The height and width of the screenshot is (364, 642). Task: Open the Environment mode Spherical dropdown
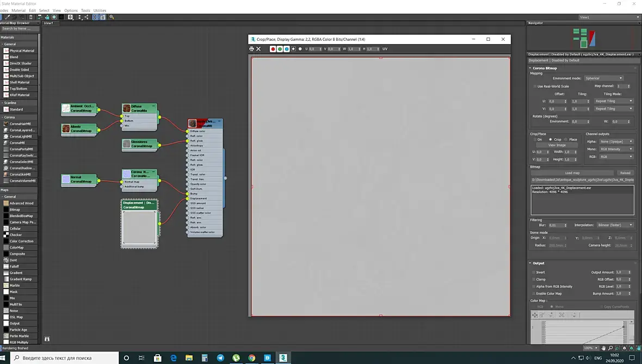pyautogui.click(x=603, y=78)
